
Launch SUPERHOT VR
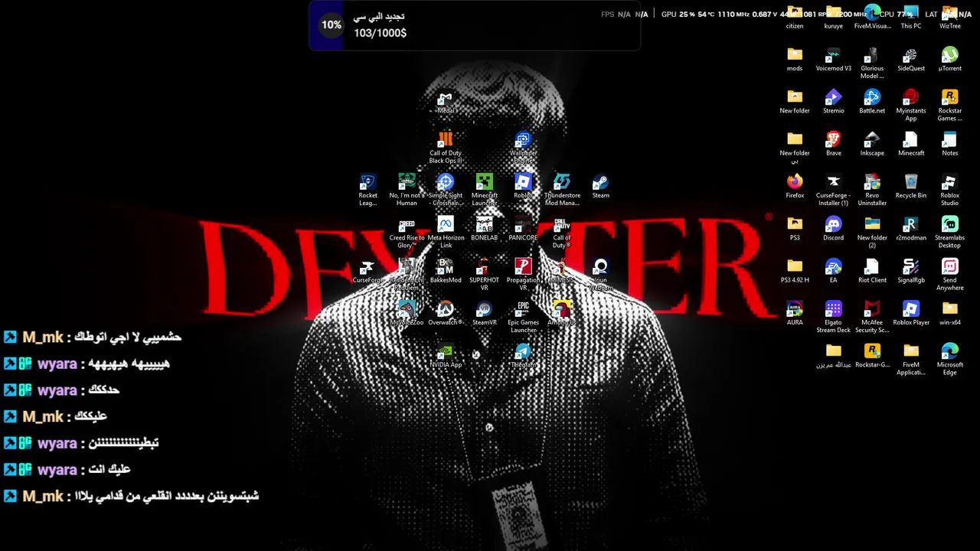point(485,275)
